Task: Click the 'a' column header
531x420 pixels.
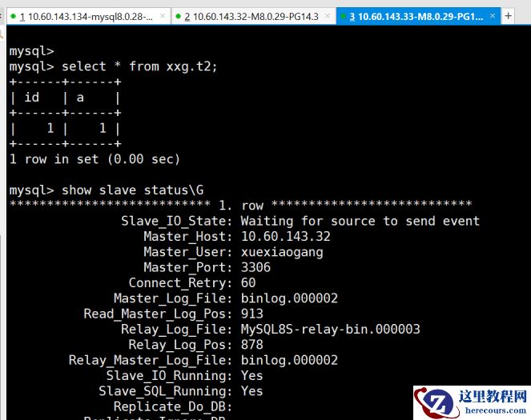Action: click(x=80, y=98)
